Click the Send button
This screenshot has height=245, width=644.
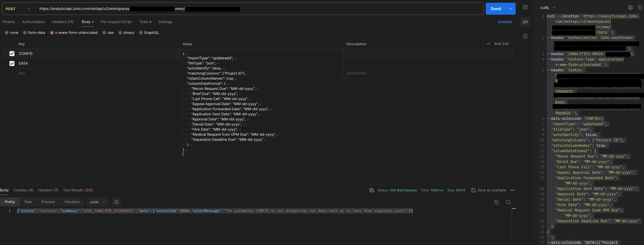point(496,9)
